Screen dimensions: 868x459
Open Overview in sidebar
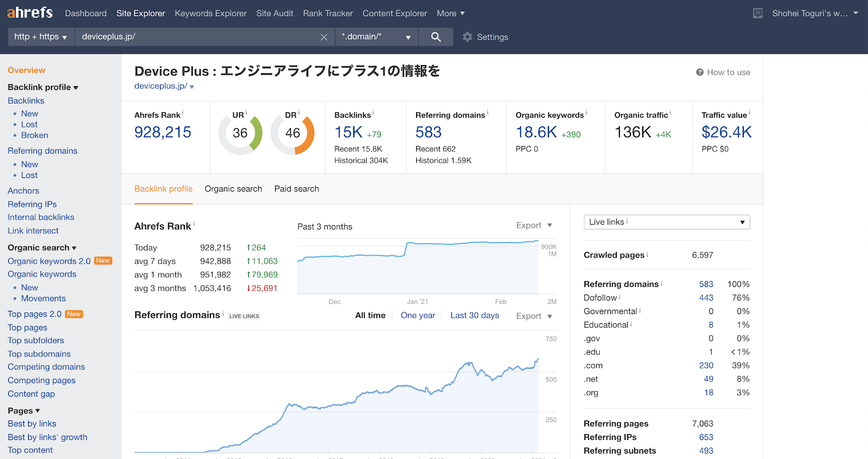click(27, 70)
